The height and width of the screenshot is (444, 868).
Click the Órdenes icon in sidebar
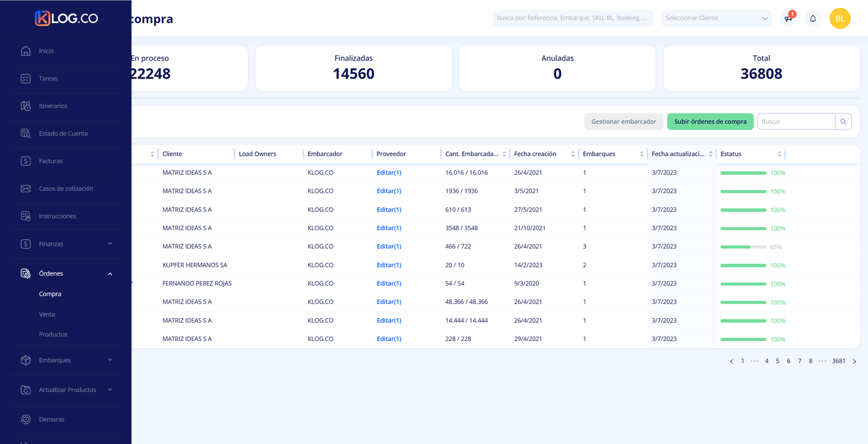coord(25,273)
